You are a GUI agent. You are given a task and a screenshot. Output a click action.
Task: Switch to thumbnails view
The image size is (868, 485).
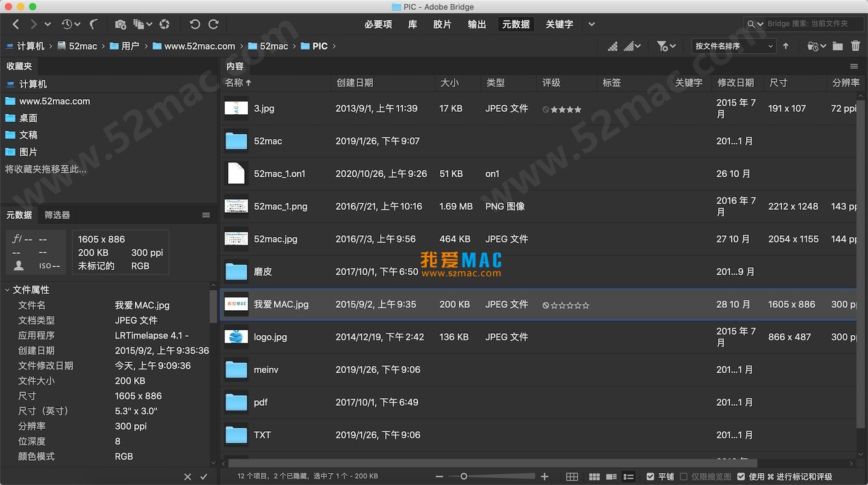[x=594, y=477]
